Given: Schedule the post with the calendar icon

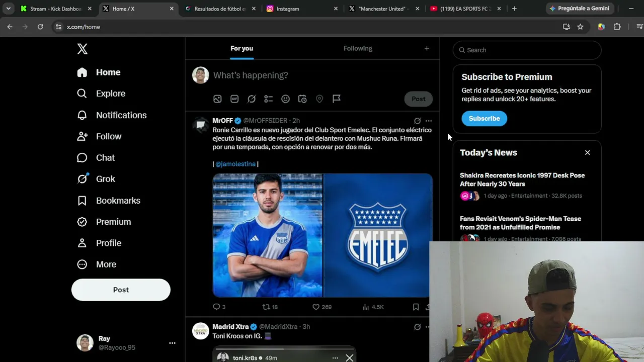Looking at the screenshot, I should click(x=302, y=99).
